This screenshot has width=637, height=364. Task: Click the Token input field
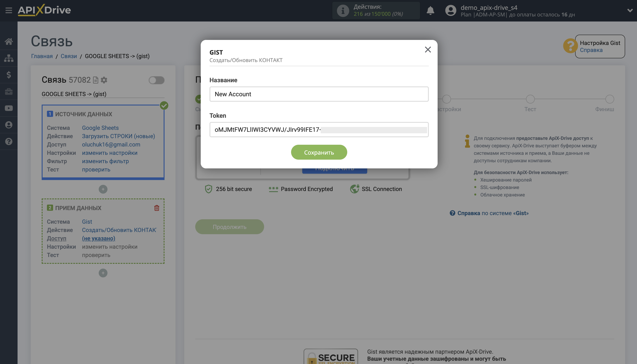(x=319, y=130)
